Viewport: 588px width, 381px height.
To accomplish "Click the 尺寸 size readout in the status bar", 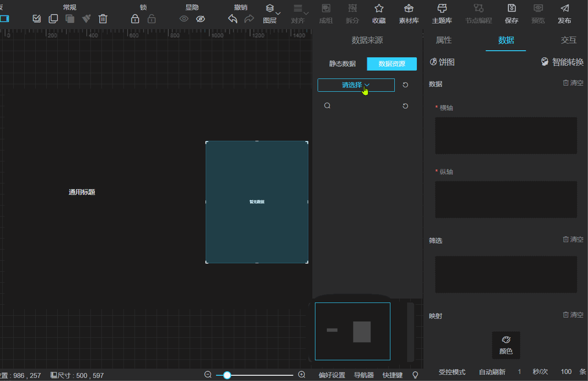I will coord(77,376).
